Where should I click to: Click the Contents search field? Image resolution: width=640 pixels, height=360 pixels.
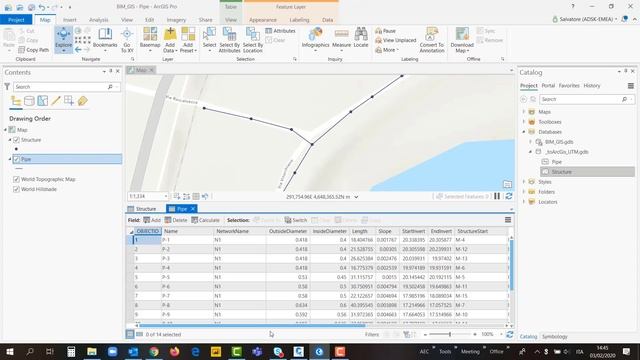coord(61,87)
